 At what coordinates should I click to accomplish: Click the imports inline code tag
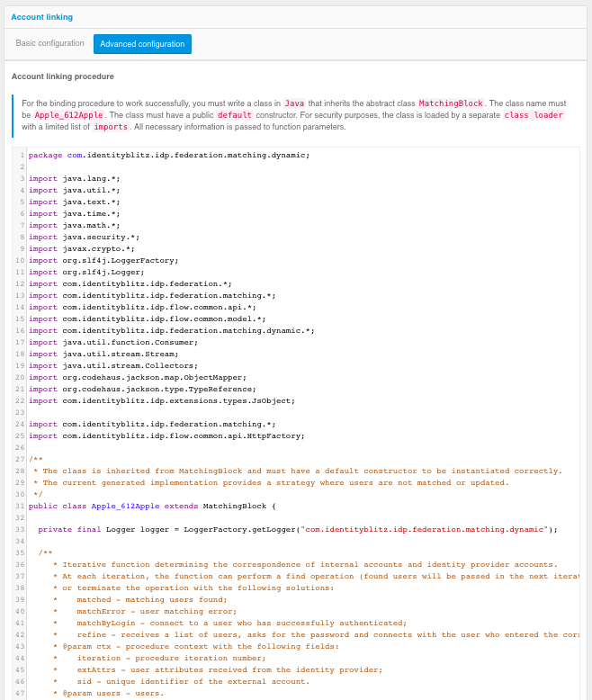(111, 127)
